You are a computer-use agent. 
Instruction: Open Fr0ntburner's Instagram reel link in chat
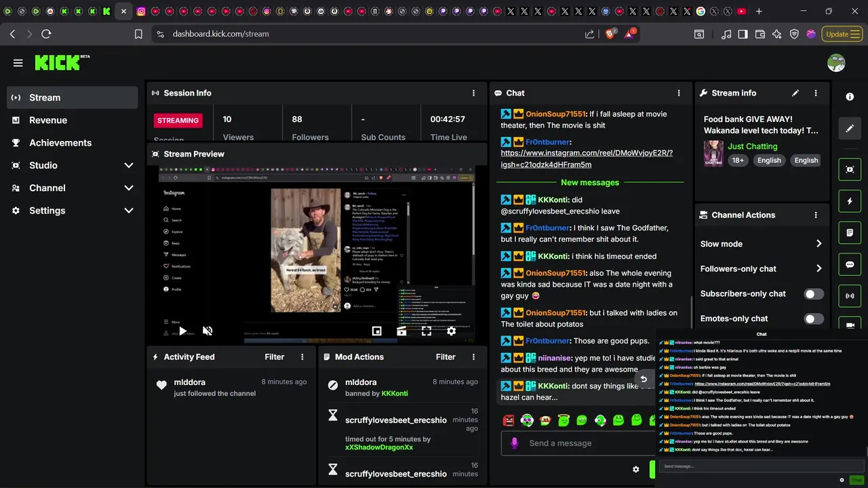pyautogui.click(x=587, y=159)
